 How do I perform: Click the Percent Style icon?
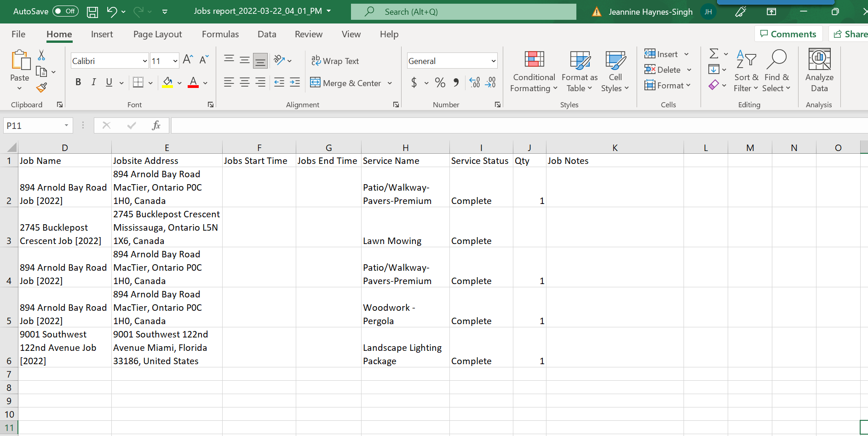pyautogui.click(x=440, y=83)
